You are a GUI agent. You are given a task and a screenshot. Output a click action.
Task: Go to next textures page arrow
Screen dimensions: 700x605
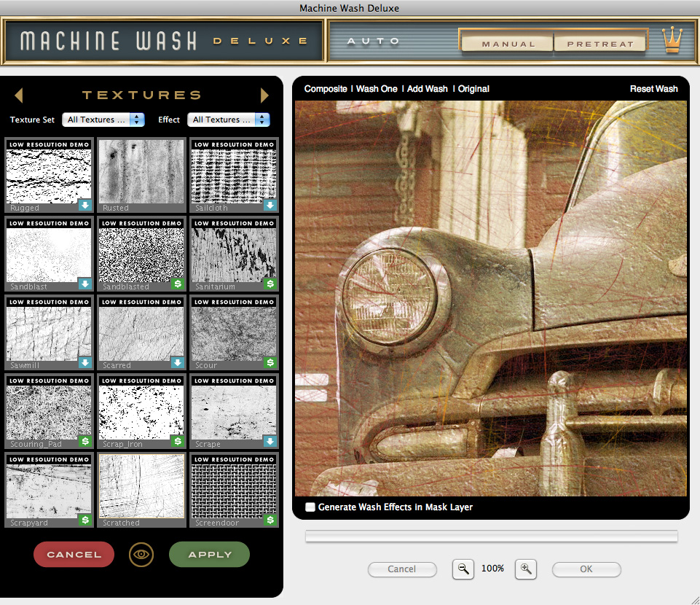coord(264,95)
